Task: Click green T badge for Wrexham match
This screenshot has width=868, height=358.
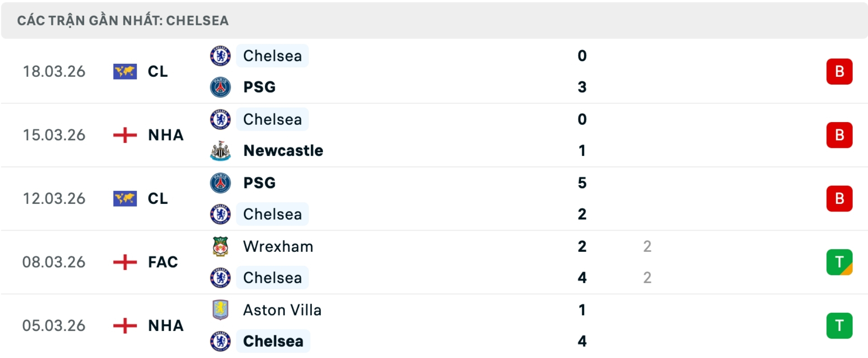Action: click(x=839, y=262)
